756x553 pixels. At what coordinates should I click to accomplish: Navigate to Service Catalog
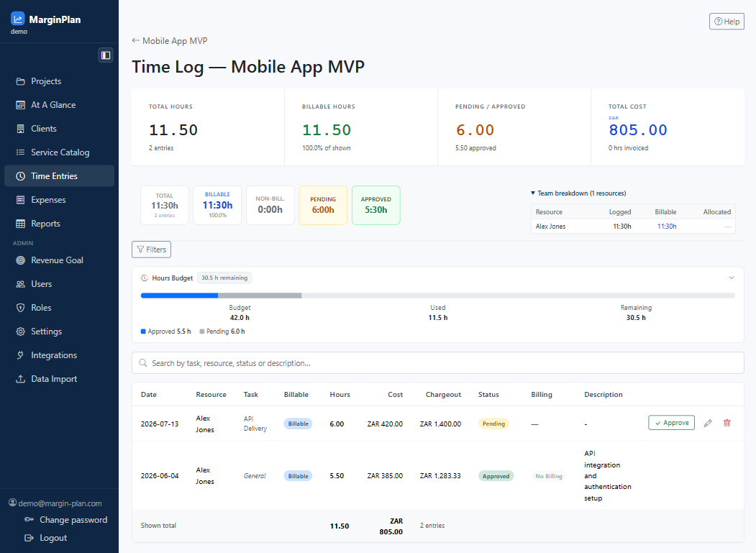(x=59, y=152)
